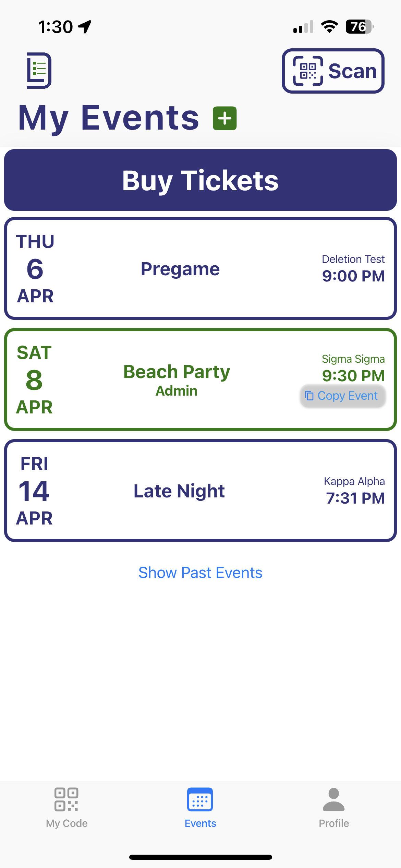Tap the Events calendar icon
The image size is (401, 868).
[200, 799]
